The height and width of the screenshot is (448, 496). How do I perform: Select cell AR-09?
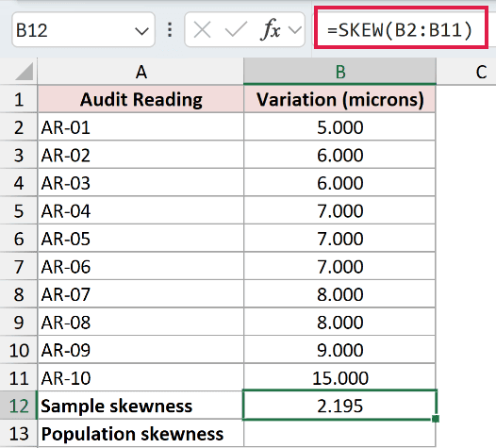141,350
